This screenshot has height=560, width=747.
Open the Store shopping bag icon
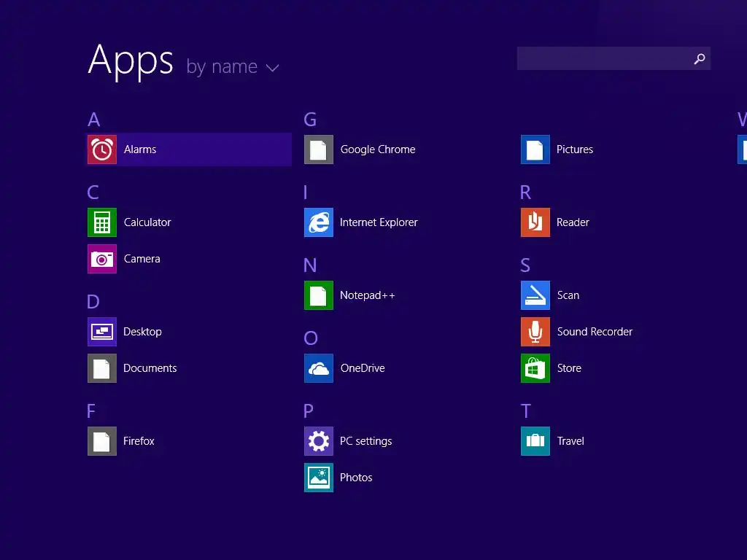click(x=535, y=368)
